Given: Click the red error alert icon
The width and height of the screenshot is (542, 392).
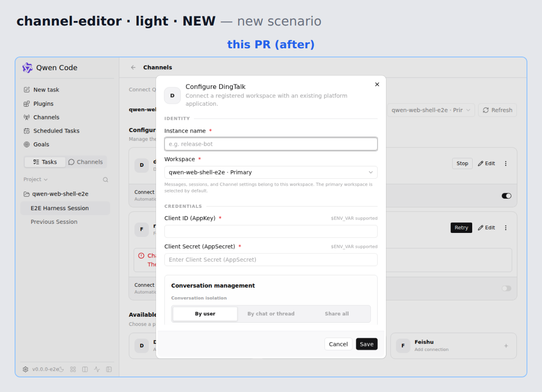Looking at the screenshot, I should (x=141, y=256).
